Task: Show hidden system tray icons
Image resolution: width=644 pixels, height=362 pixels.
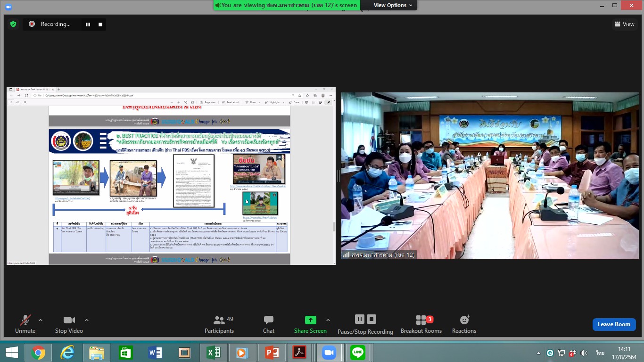Action: (x=539, y=353)
